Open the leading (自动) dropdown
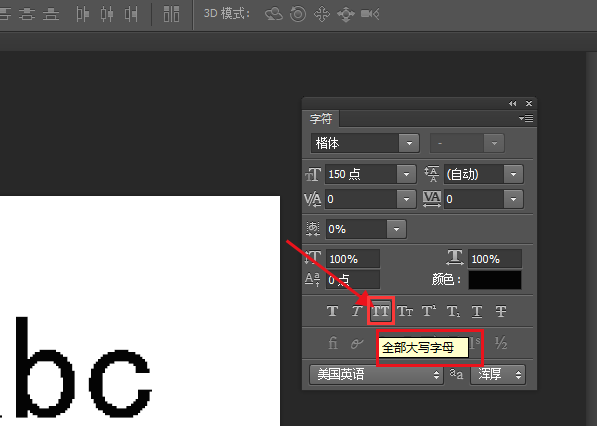 click(x=513, y=174)
